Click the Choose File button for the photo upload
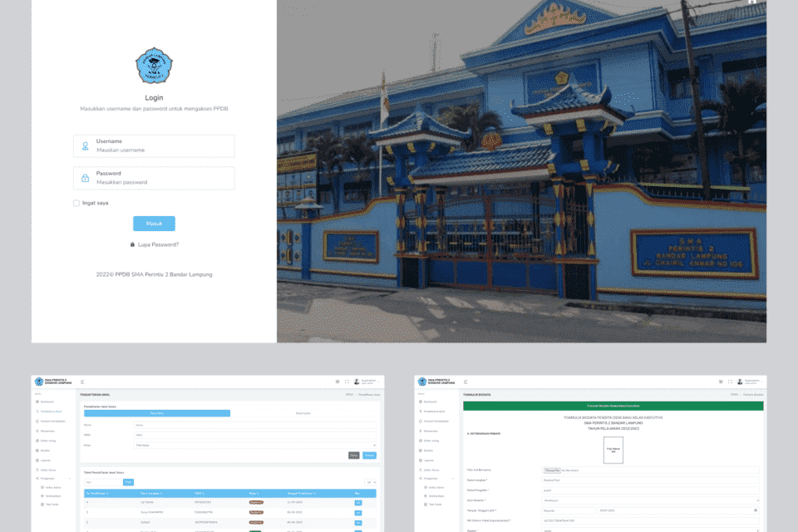Image resolution: width=798 pixels, height=532 pixels. tap(553, 470)
